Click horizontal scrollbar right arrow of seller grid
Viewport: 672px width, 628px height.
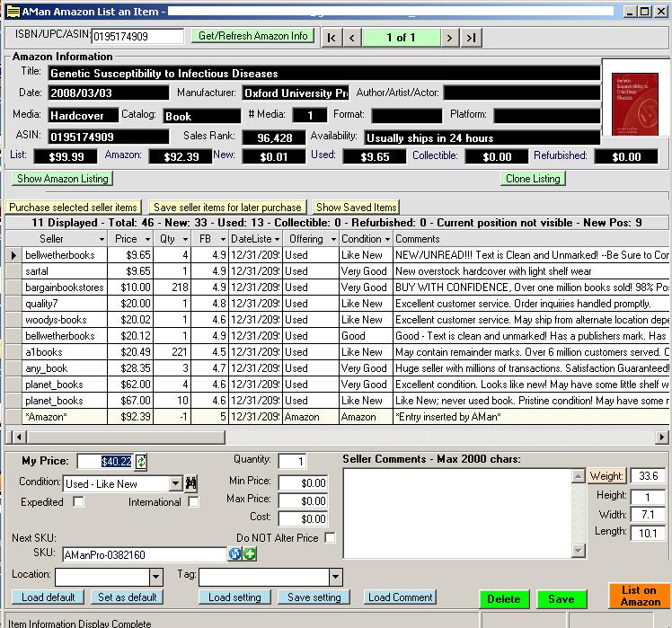point(662,438)
